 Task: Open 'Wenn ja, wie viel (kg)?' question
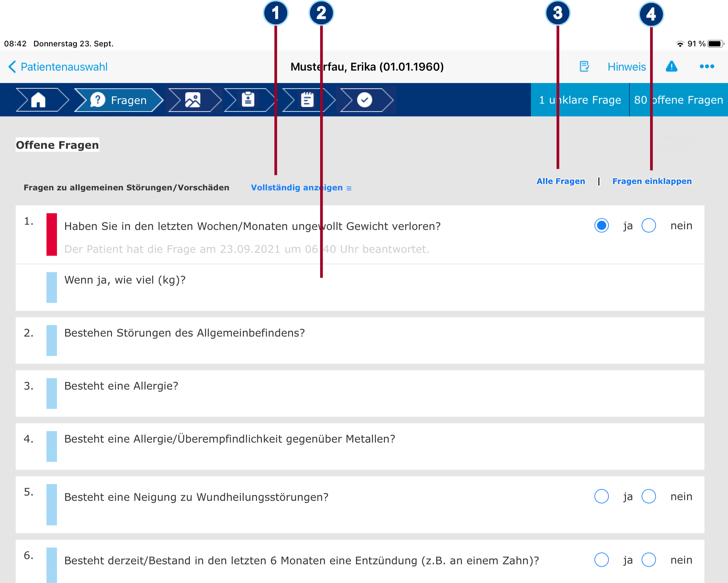tap(360, 288)
